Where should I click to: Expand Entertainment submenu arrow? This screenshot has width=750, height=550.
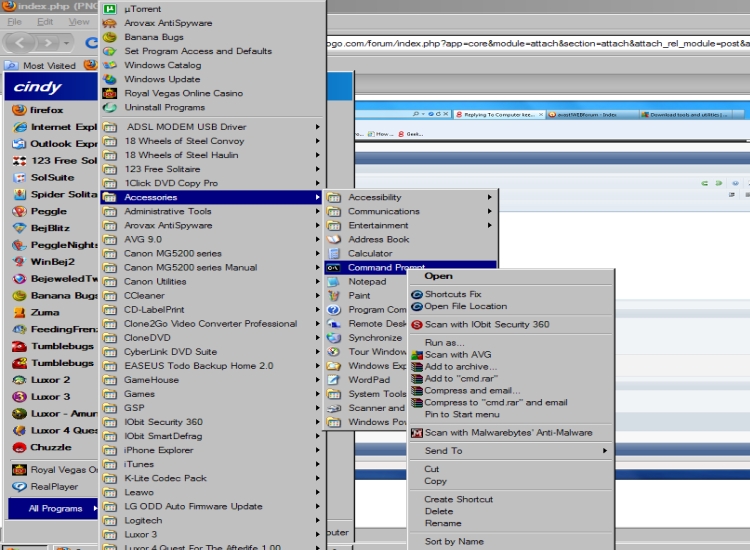click(489, 225)
